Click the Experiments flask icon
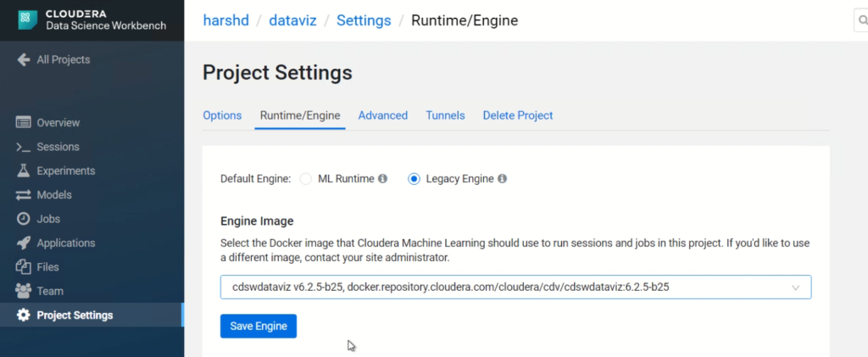Screen dimensions: 868x357 tap(23, 170)
